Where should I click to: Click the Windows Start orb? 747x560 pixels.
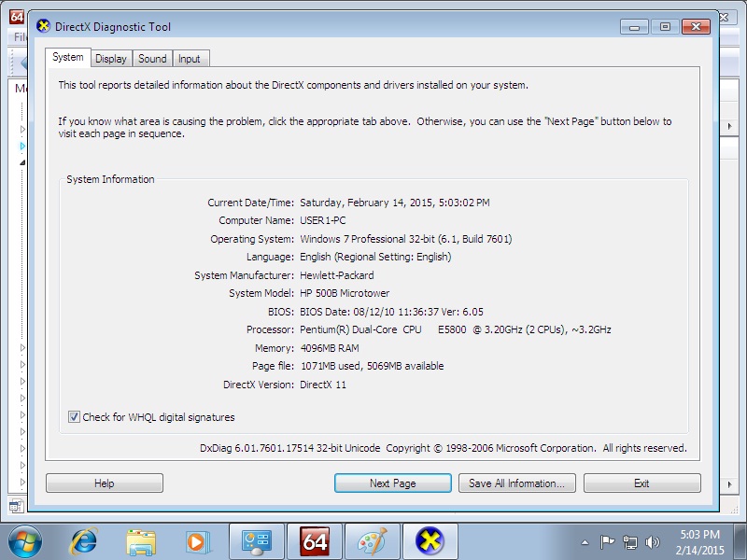point(25,540)
